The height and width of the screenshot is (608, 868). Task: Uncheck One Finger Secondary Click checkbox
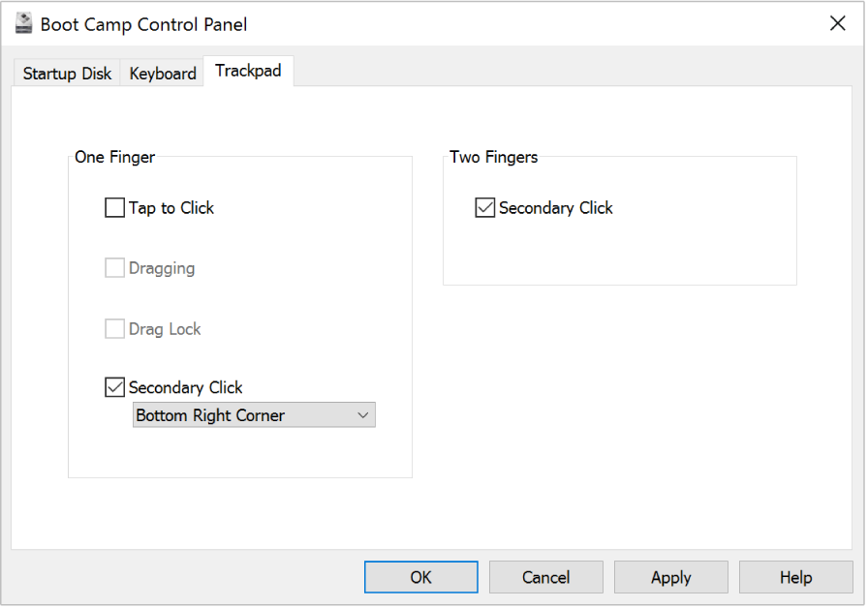click(115, 387)
